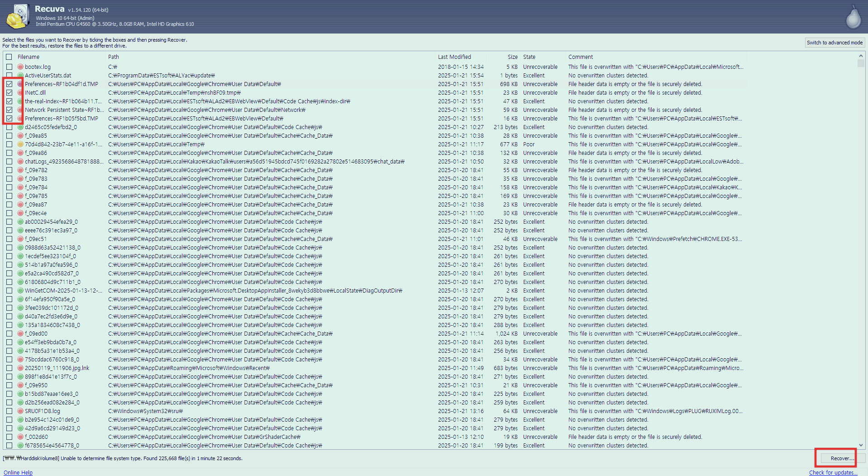Click red status dot for f_002d60
868x476 pixels.
point(20,437)
